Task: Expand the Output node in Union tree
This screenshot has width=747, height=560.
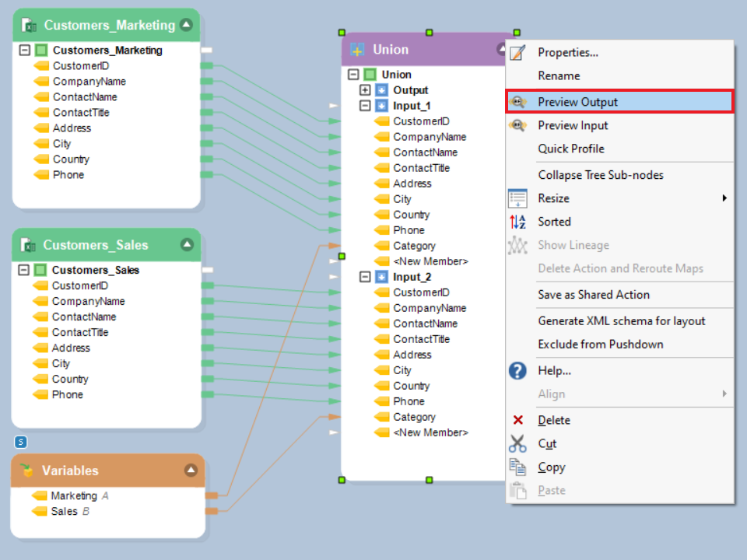Action: [x=364, y=90]
